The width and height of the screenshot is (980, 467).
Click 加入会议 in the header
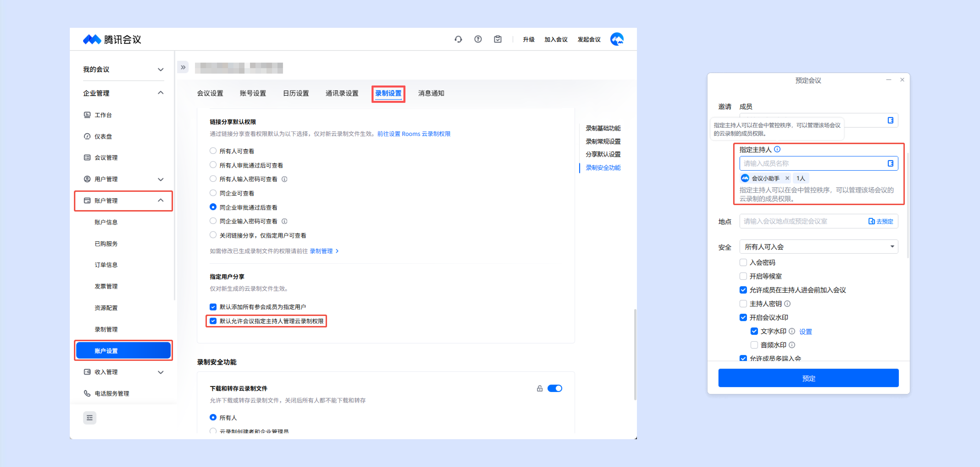556,40
